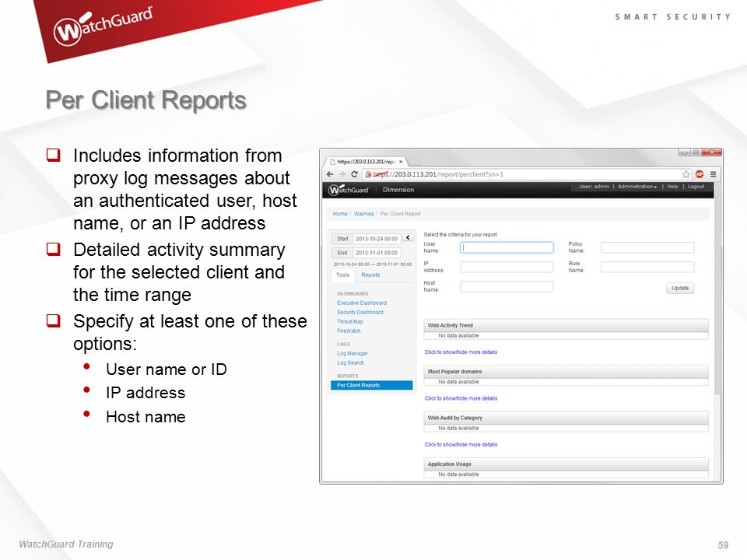Focus the Host Name input field
Image resolution: width=747 pixels, height=560 pixels.
(x=507, y=286)
